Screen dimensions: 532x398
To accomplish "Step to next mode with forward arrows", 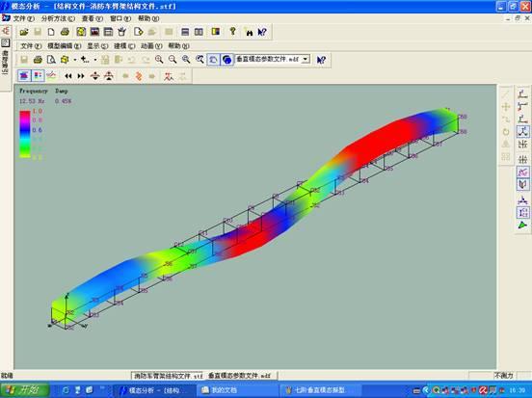I will [81, 76].
